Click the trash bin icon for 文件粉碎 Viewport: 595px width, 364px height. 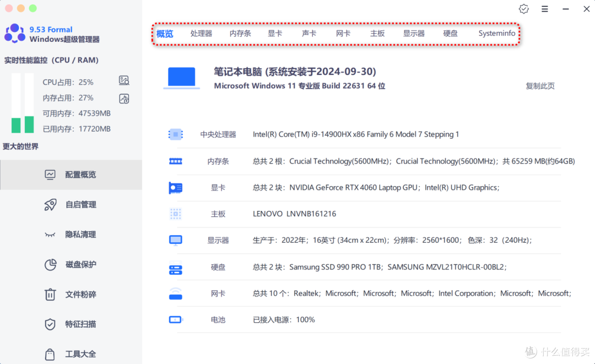(50, 294)
